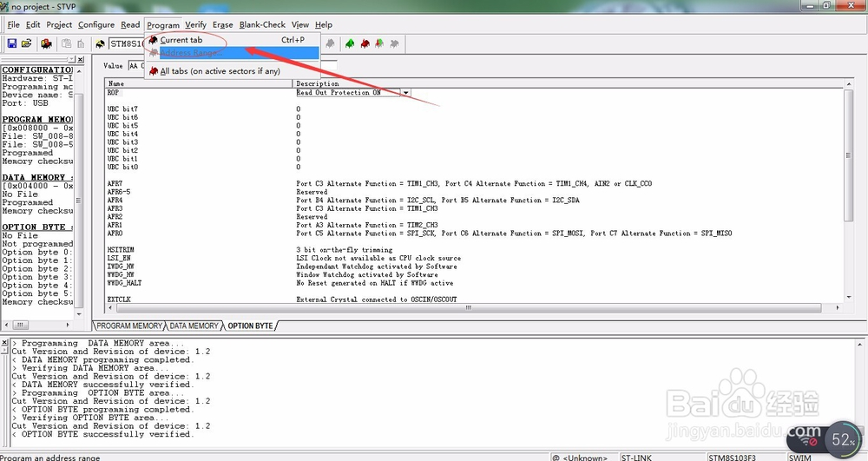Screen dimensions: 868x461
Task: Switch to the PROGRAM MEMORY tab
Action: [x=129, y=326]
